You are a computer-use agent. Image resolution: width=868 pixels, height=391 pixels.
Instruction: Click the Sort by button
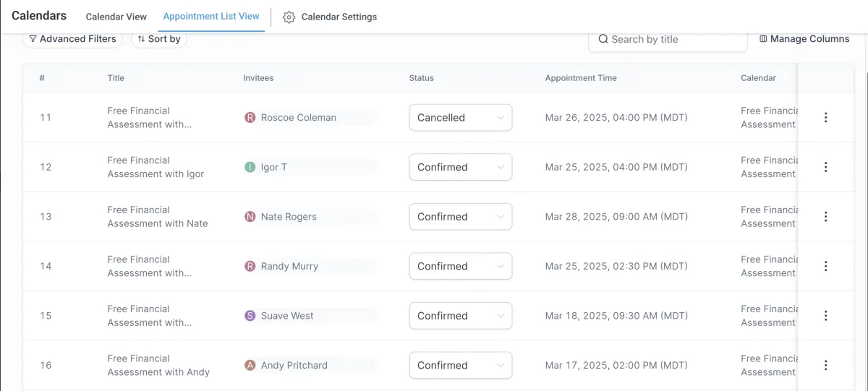coord(159,39)
